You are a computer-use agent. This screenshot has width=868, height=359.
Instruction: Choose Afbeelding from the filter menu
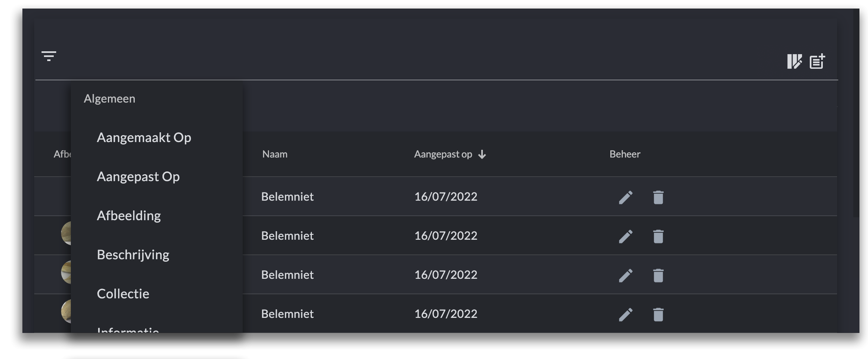click(x=129, y=216)
